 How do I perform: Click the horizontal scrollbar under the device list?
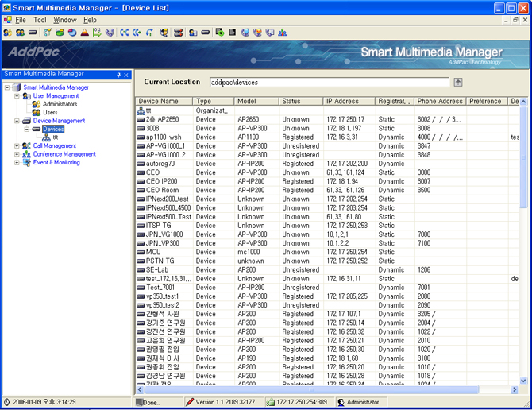(x=318, y=390)
